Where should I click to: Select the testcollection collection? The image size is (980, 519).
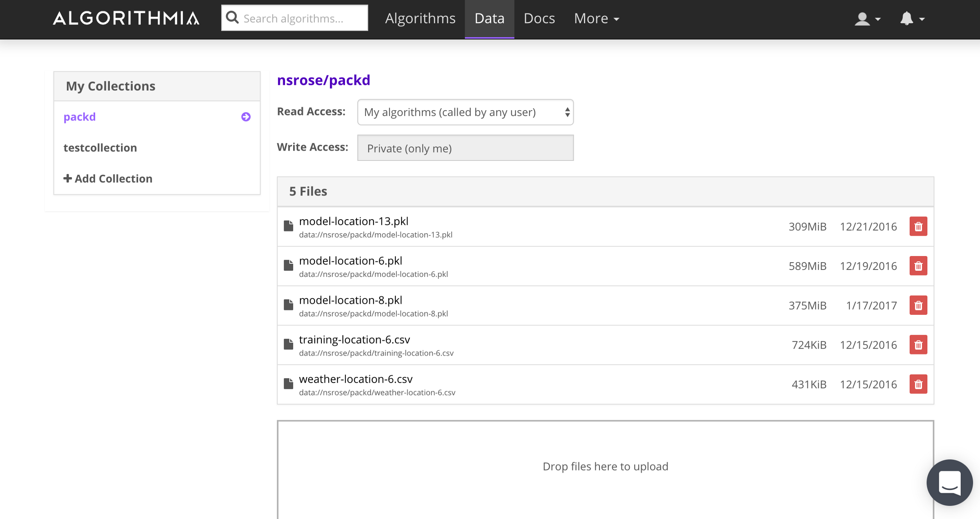click(100, 147)
